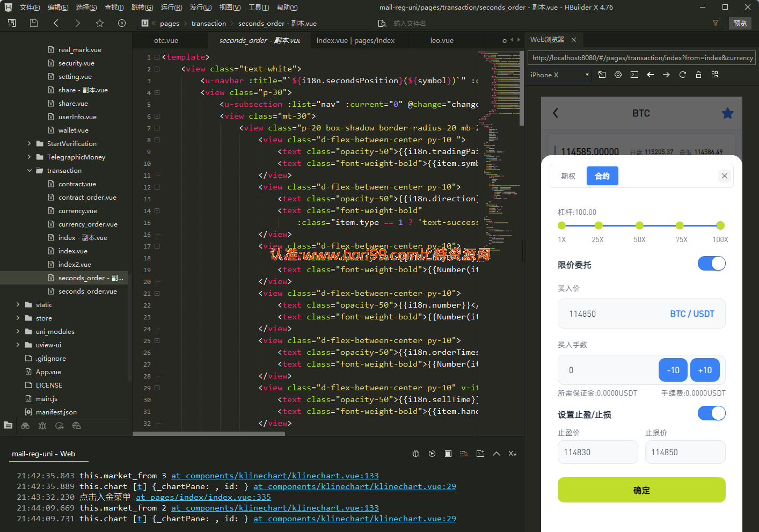This screenshot has width=759, height=532.
Task: Expand the static folder
Action: pyautogui.click(x=18, y=304)
